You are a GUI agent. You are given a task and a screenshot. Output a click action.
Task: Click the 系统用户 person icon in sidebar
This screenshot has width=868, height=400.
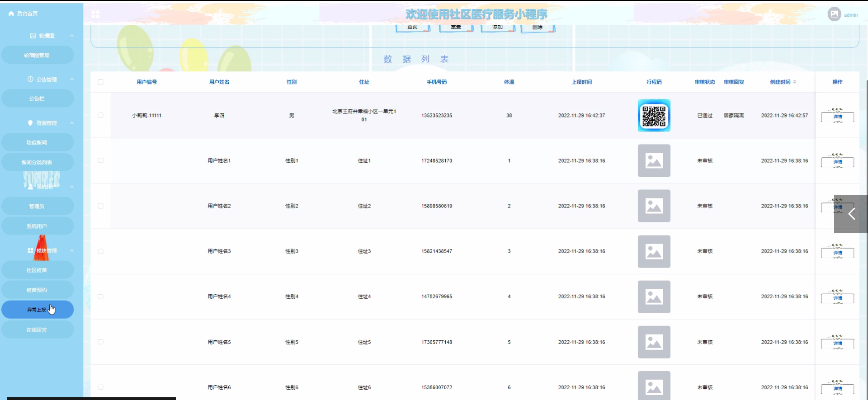point(30,187)
